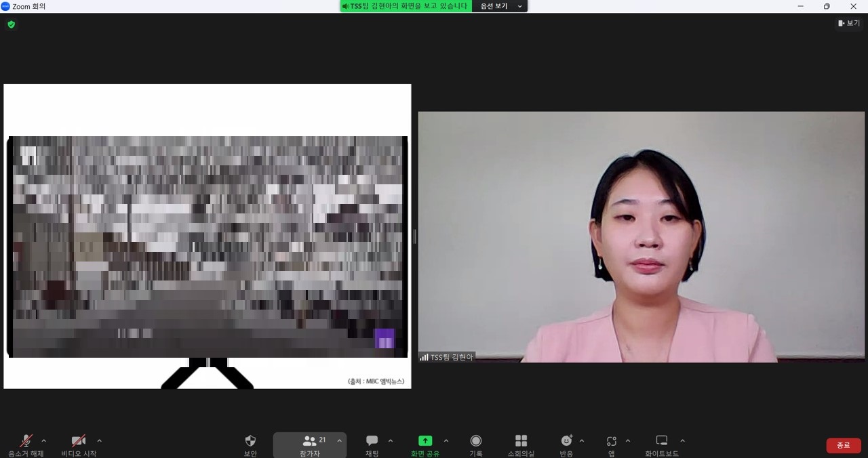The width and height of the screenshot is (868, 458).
Task: Open 소회의실 breakout rooms icon
Action: point(521,441)
